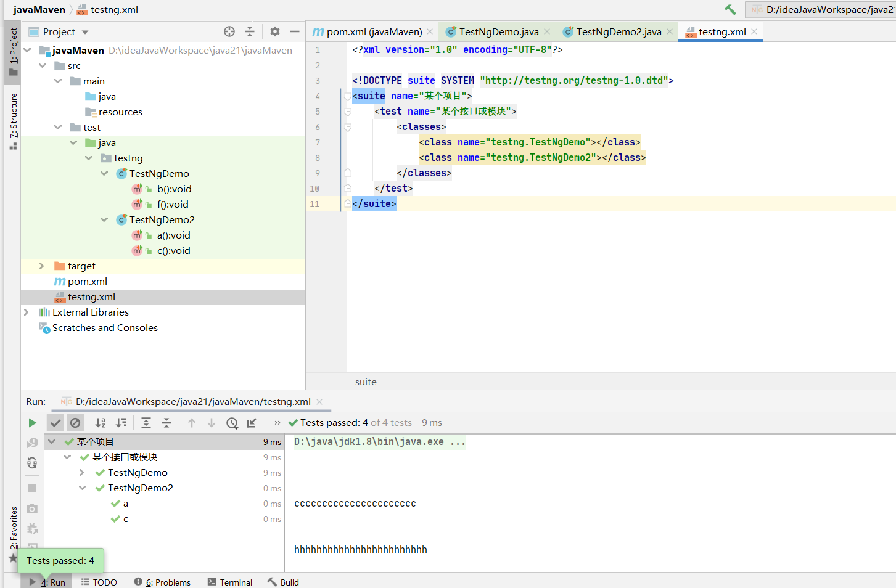The height and width of the screenshot is (588, 896).
Task: Click the locate/scroll from source target icon
Action: pos(229,31)
